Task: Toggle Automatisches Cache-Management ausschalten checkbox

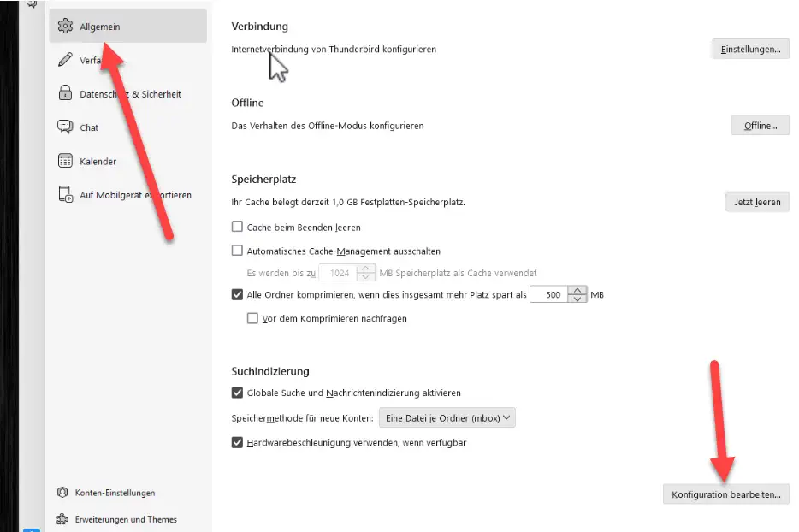Action: 237,251
